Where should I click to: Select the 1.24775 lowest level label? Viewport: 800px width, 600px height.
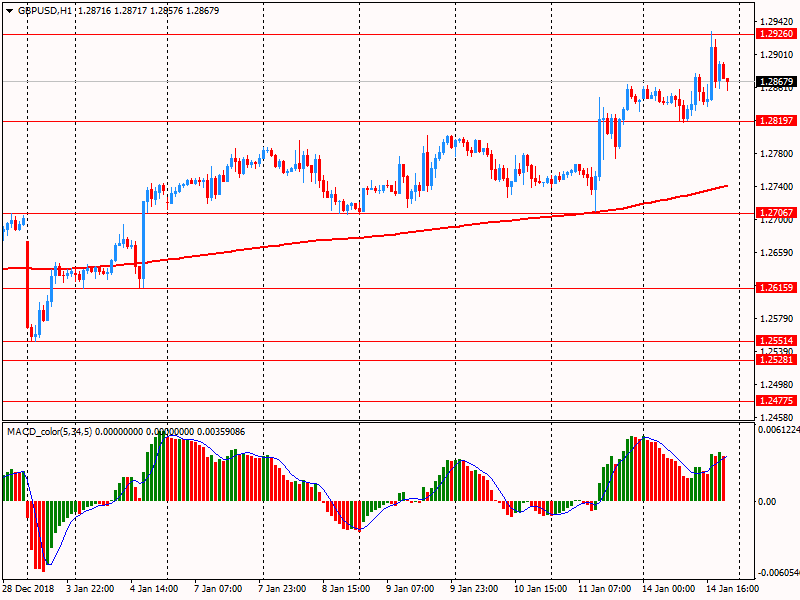[x=776, y=401]
